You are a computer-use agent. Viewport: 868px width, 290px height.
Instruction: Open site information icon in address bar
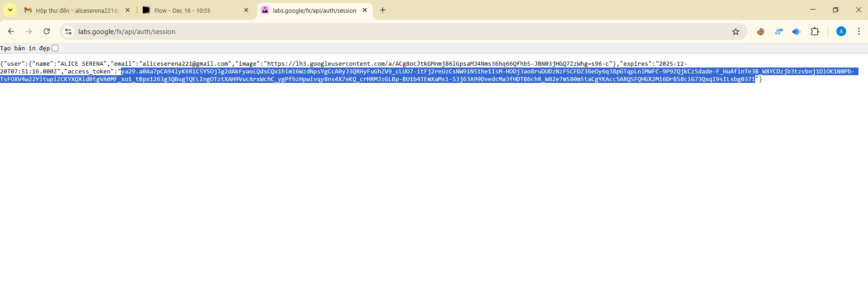tap(68, 31)
